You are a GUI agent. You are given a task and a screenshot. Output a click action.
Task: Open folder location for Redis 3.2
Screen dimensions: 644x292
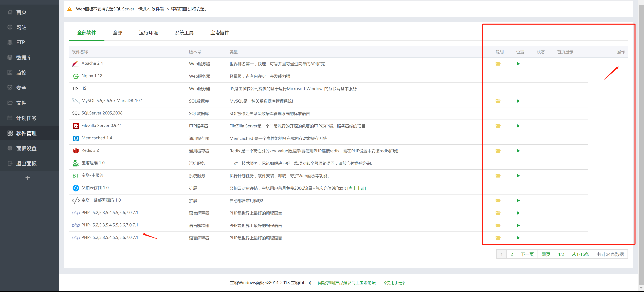pos(498,151)
